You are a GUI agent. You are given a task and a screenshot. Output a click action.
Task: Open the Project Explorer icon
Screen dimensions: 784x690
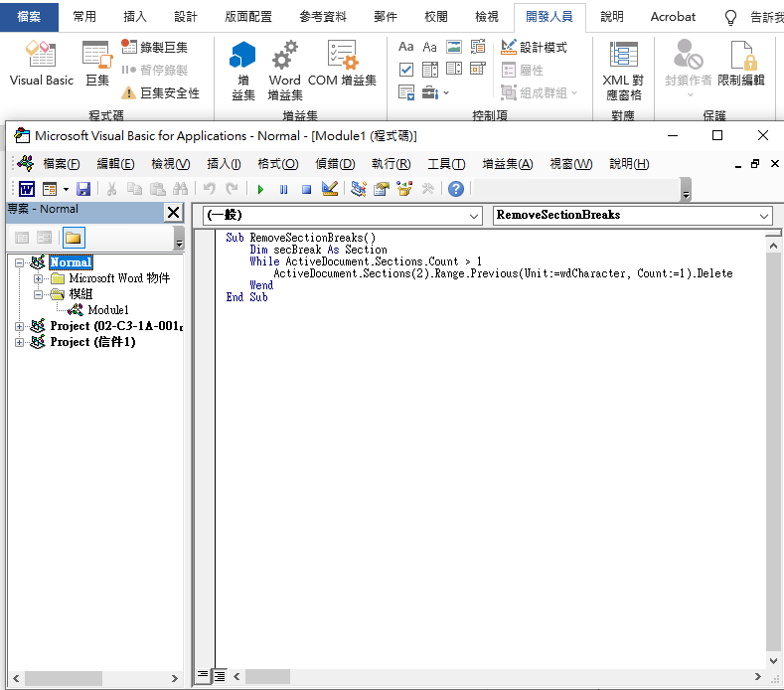pos(358,189)
